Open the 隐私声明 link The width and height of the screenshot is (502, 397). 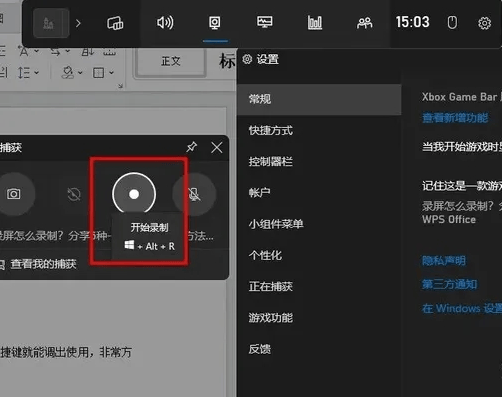coord(444,260)
